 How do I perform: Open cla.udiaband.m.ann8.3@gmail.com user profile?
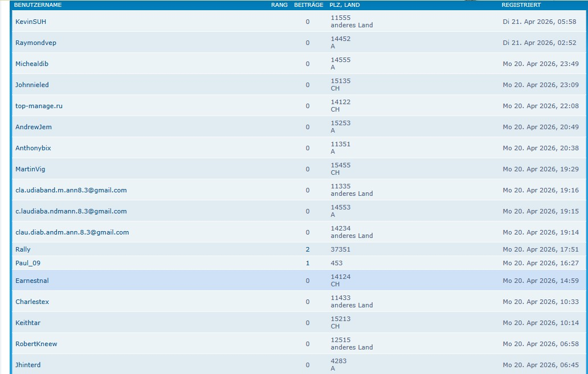pyautogui.click(x=71, y=190)
